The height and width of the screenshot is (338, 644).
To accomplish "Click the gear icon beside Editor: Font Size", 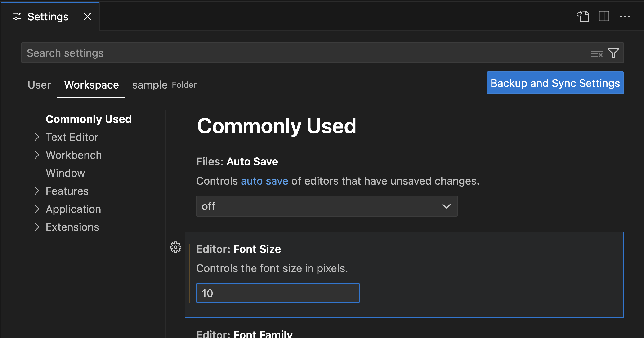I will (x=175, y=247).
